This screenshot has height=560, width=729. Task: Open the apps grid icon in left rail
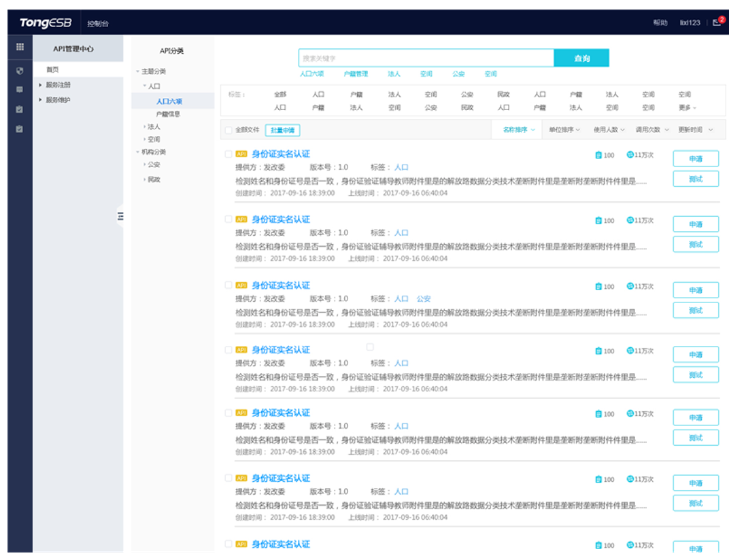coord(20,48)
